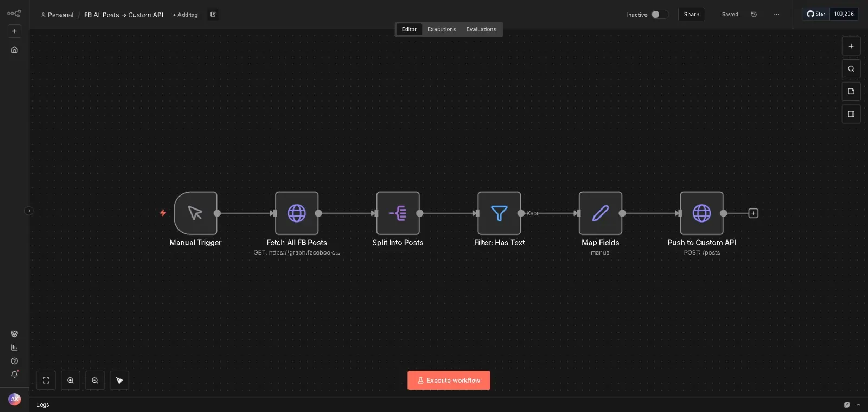Select the Fetch All FB Posts node

pos(297,213)
